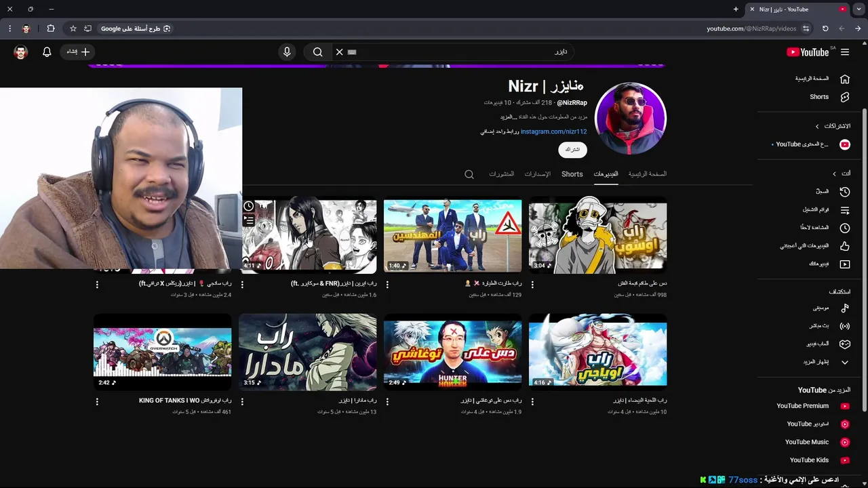Open options menu for the Togashi diss video
The width and height of the screenshot is (868, 488).
click(x=387, y=401)
